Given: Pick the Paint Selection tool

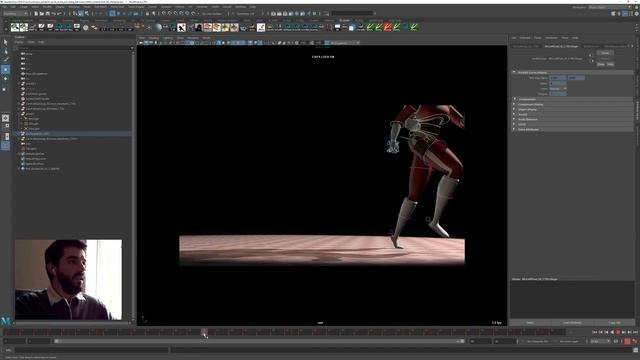Looking at the screenshot, I should coord(5,60).
